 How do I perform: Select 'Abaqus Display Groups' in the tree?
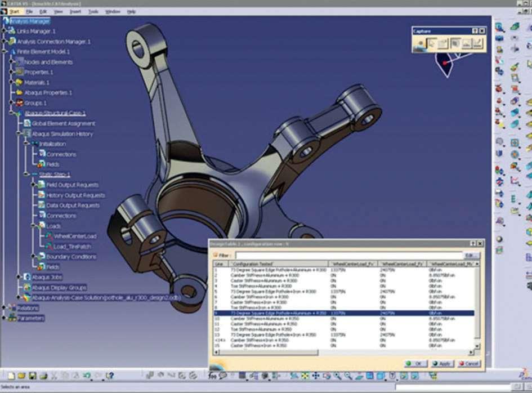coord(59,288)
